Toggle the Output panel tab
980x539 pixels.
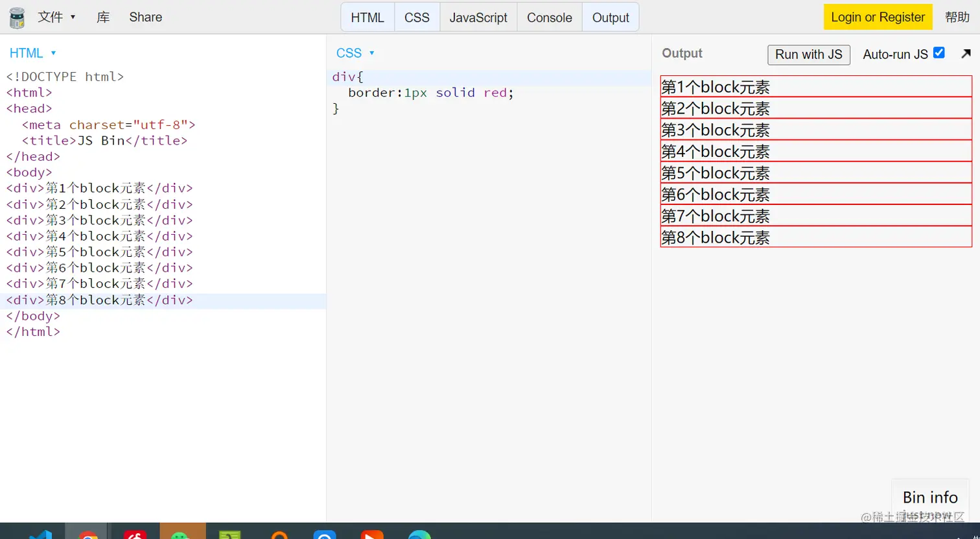pos(611,18)
